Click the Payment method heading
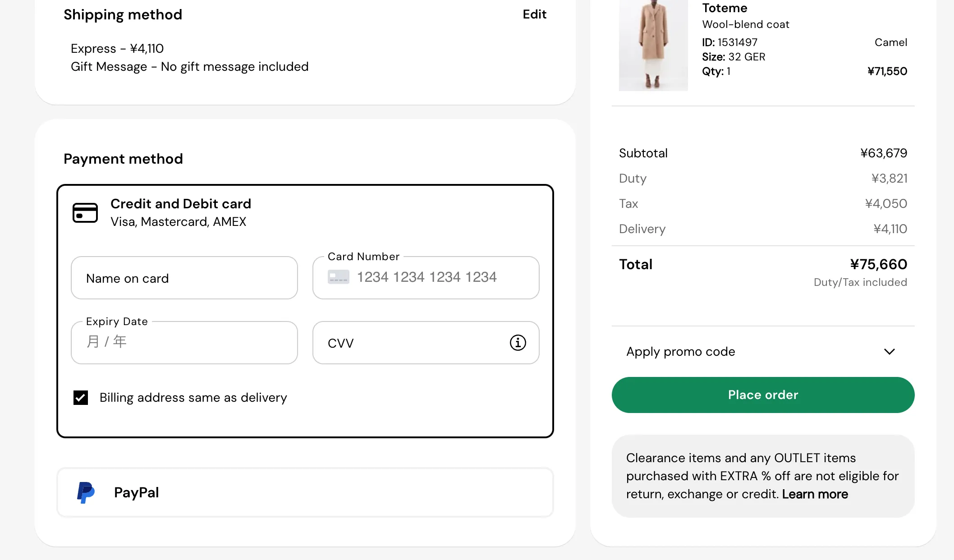 [123, 159]
